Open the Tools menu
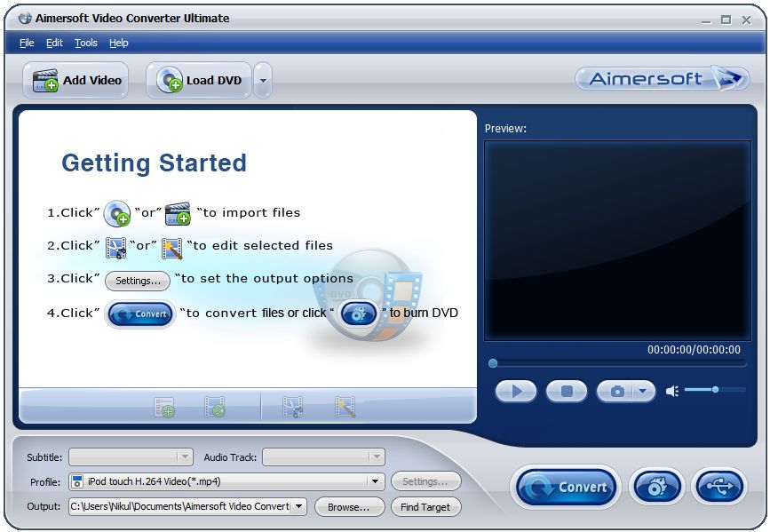 (x=85, y=42)
